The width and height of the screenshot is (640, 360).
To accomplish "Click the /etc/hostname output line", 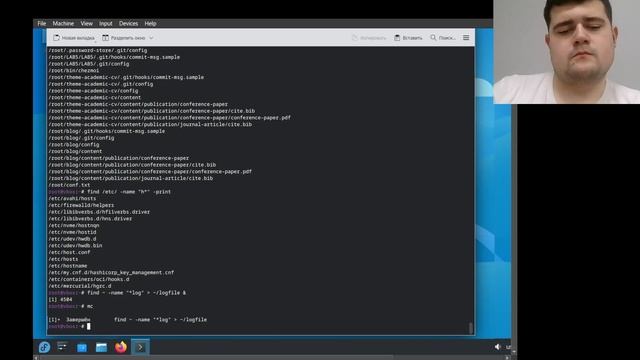I will pos(68,266).
